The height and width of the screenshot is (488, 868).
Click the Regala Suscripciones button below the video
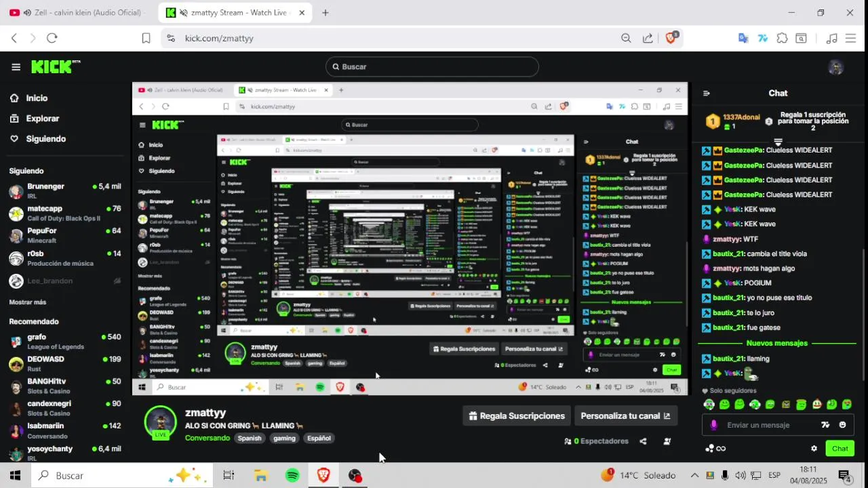click(x=517, y=416)
